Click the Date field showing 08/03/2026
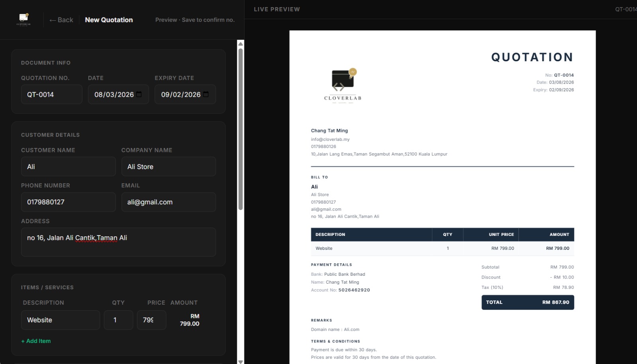Screen dimensions: 637x364 tap(118, 94)
